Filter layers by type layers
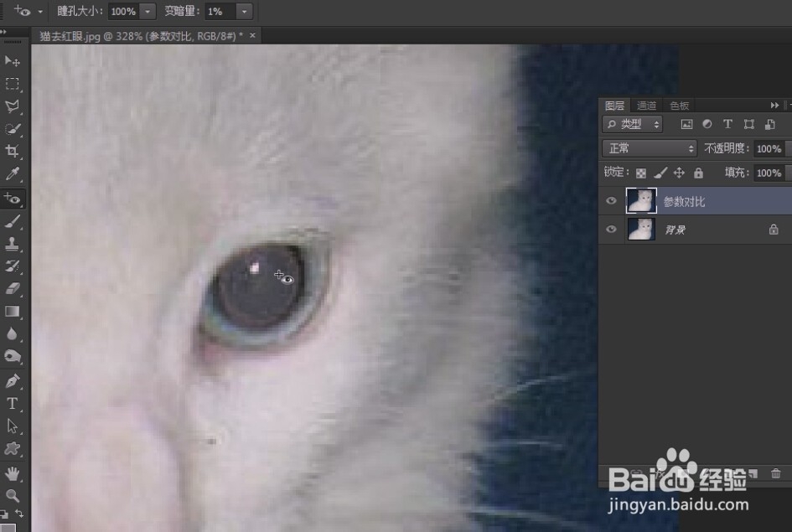This screenshot has height=532, width=792. [727, 124]
